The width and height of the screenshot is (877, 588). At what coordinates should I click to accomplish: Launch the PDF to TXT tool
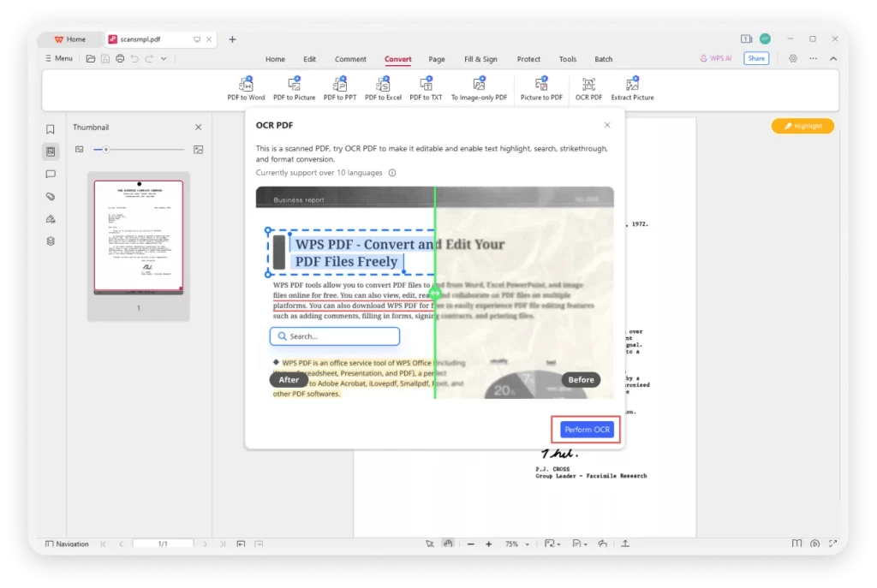426,89
